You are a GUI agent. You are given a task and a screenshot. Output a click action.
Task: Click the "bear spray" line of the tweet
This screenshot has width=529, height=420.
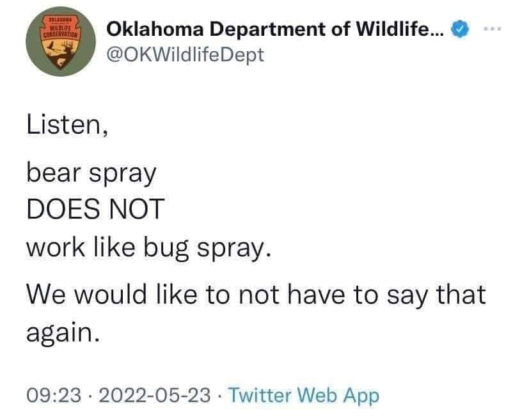[x=91, y=175]
